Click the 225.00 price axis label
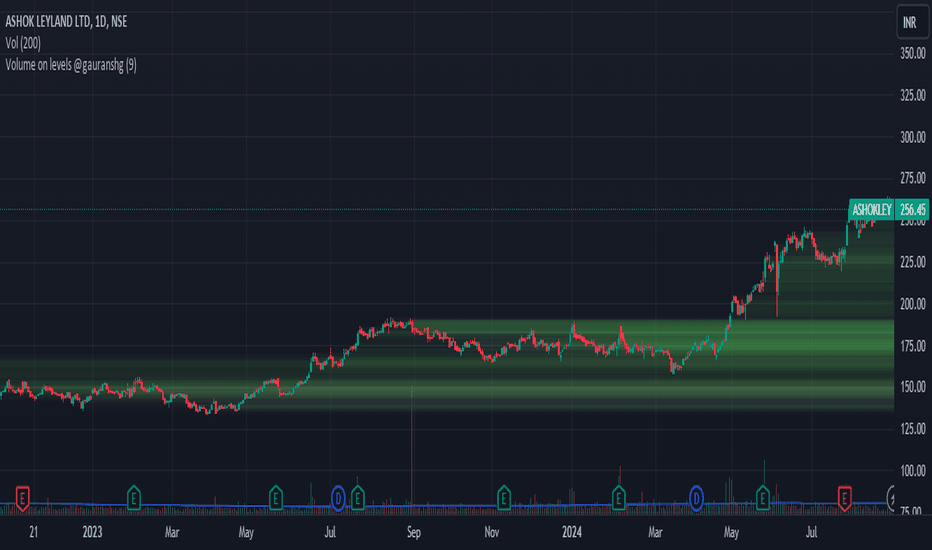Image resolution: width=932 pixels, height=550 pixels. 912,262
